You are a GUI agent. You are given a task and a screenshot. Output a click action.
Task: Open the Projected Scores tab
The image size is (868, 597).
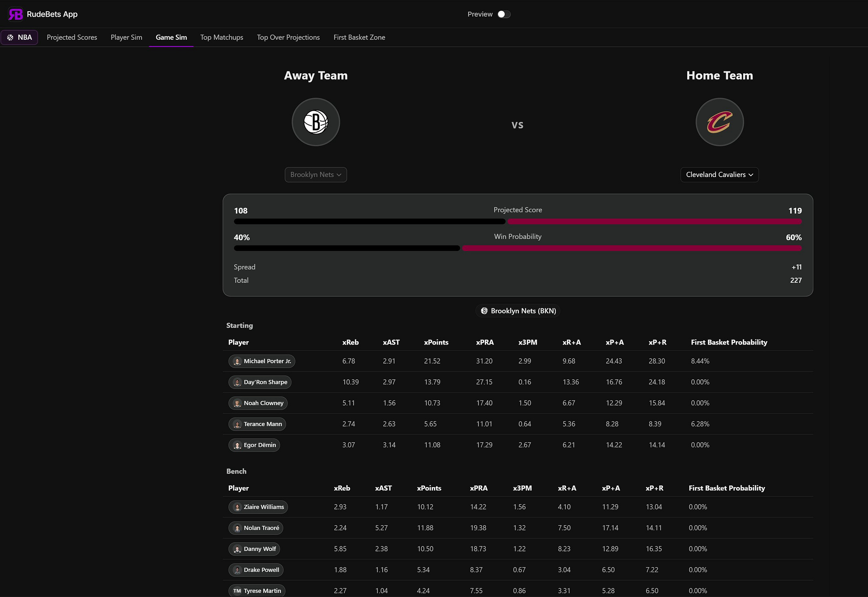pyautogui.click(x=72, y=37)
